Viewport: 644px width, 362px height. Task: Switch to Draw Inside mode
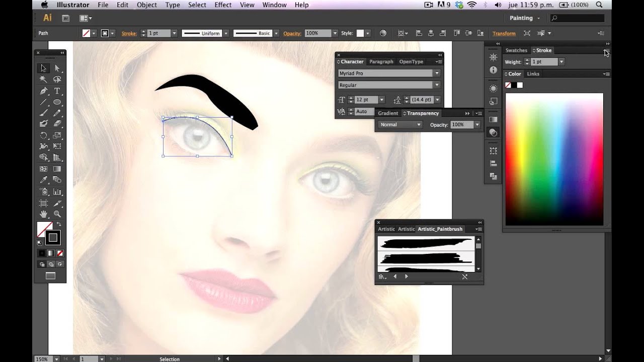coord(60,264)
